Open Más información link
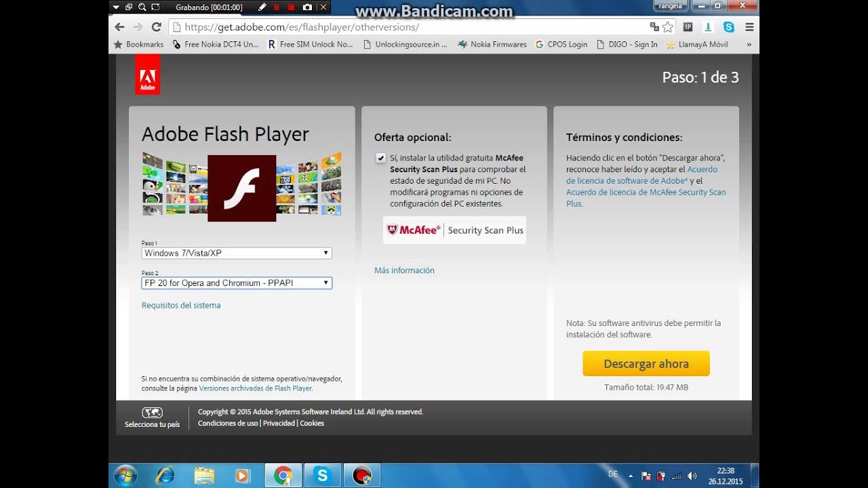Viewport: 868px width, 488px height. [404, 270]
